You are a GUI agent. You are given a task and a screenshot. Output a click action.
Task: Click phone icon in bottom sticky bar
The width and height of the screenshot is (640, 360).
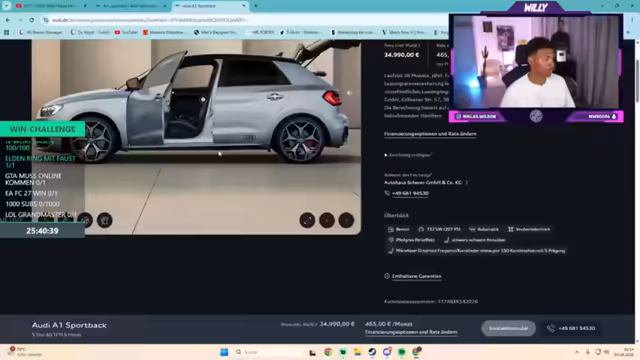point(551,328)
